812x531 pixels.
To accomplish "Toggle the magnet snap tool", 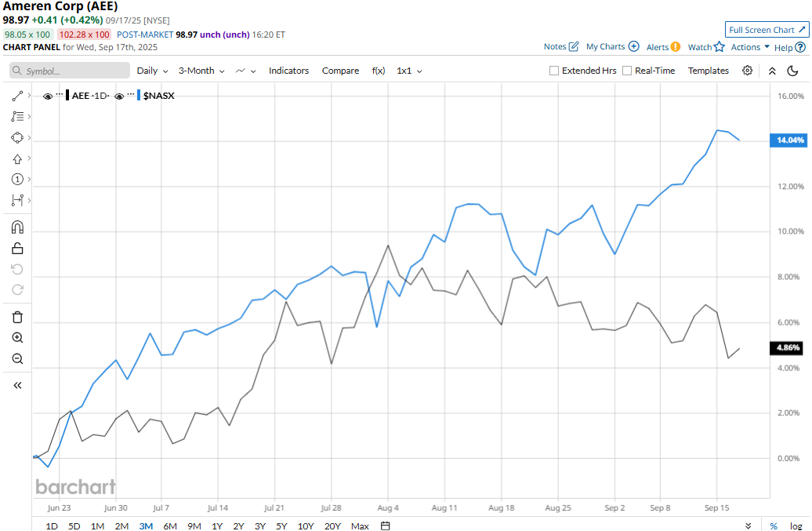I will (17, 227).
